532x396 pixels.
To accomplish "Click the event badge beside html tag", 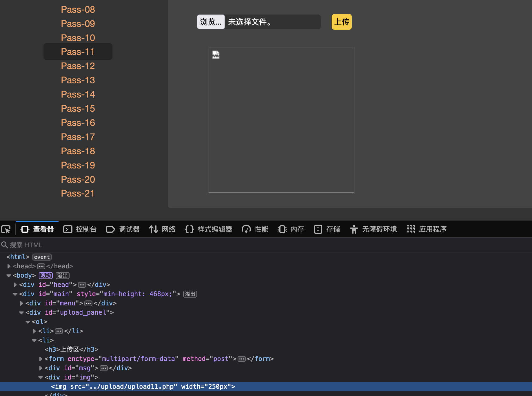I will pos(42,257).
